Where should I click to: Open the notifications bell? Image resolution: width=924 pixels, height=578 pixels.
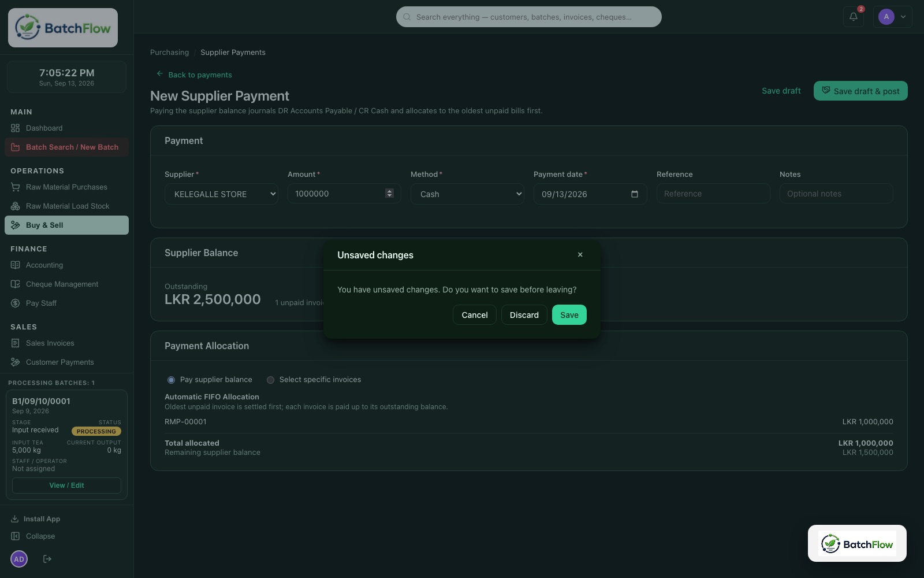pos(853,17)
